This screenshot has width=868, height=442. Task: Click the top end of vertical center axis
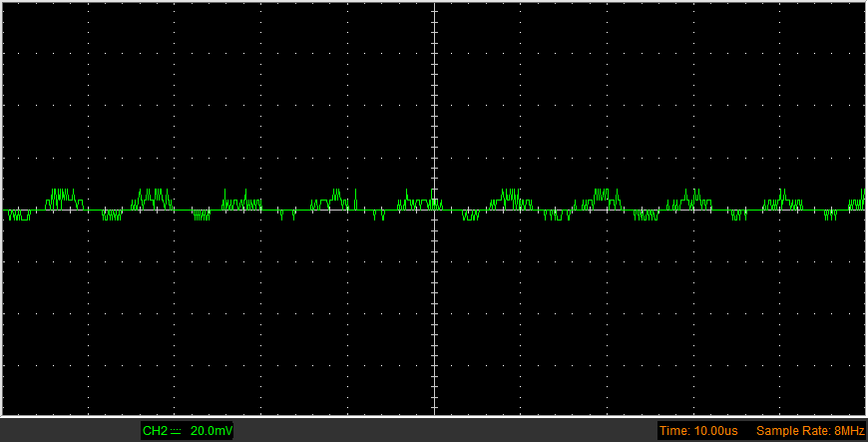434,5
